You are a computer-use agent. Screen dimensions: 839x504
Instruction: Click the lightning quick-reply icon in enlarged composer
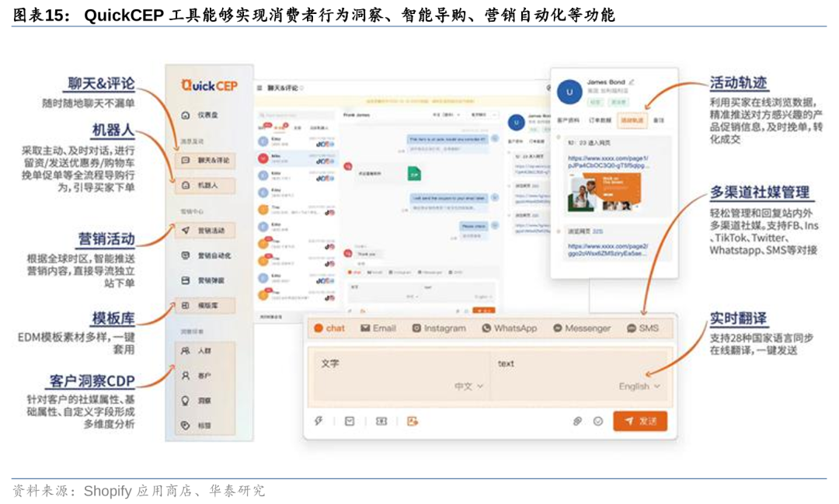click(x=319, y=421)
